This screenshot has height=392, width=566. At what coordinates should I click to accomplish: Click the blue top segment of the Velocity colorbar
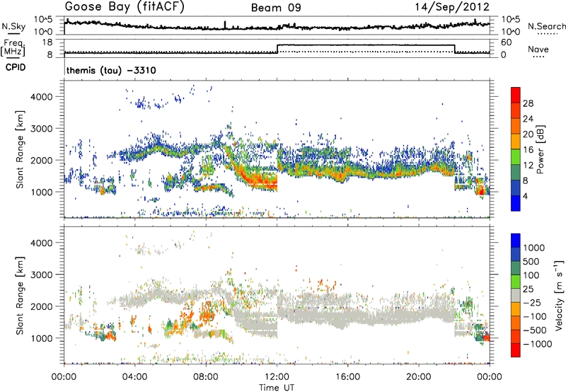click(516, 241)
